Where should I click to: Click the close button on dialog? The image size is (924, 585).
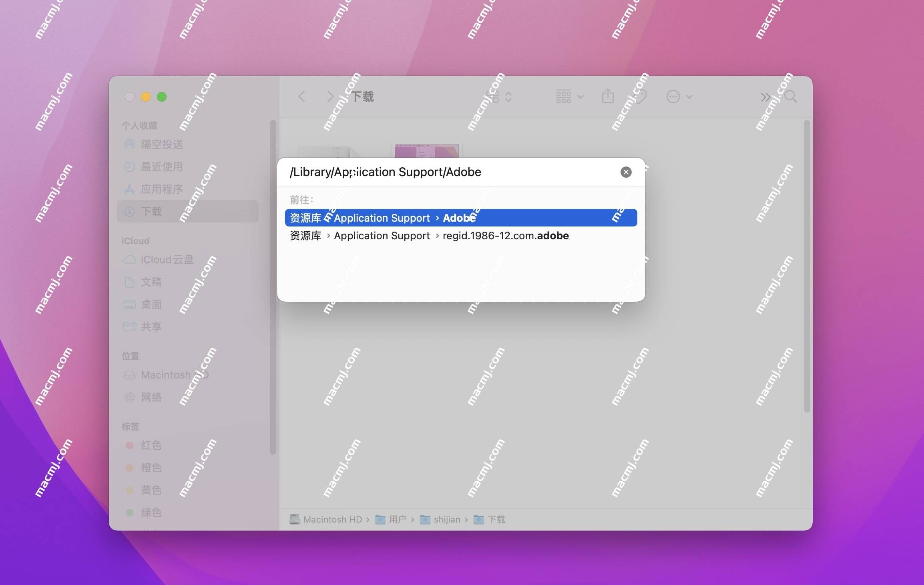tap(626, 172)
